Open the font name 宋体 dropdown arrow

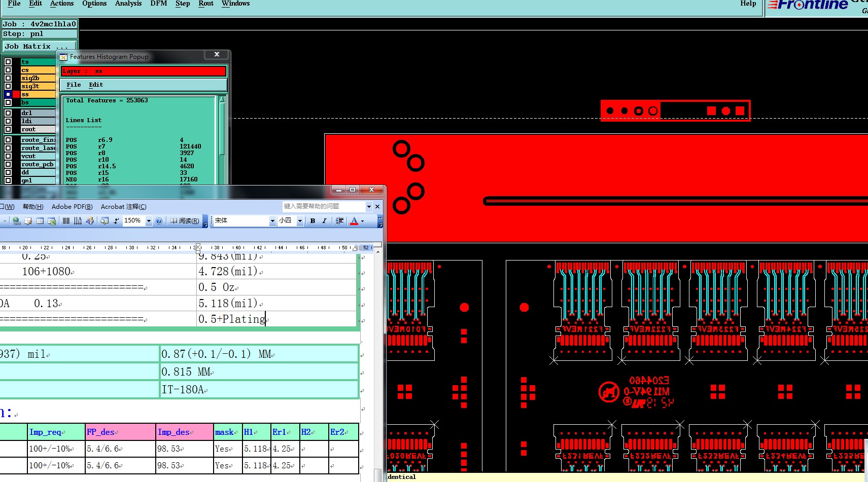click(x=272, y=221)
